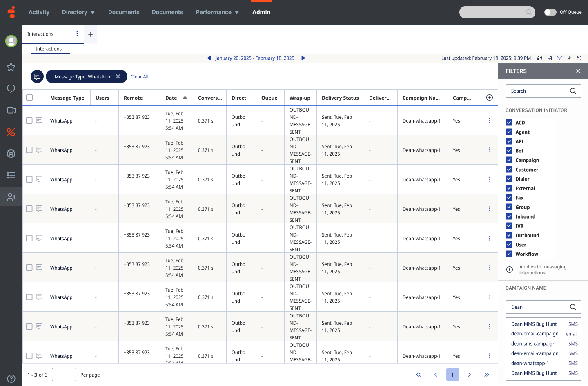The image size is (588, 386).
Task: Expand the Directory dropdown menu
Action: point(78,12)
